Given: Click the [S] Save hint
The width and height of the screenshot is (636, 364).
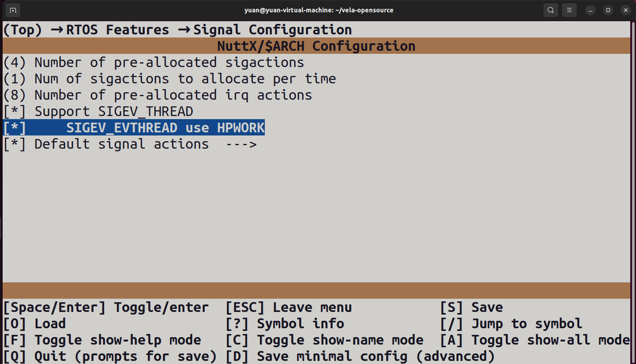Looking at the screenshot, I should coord(471,307).
